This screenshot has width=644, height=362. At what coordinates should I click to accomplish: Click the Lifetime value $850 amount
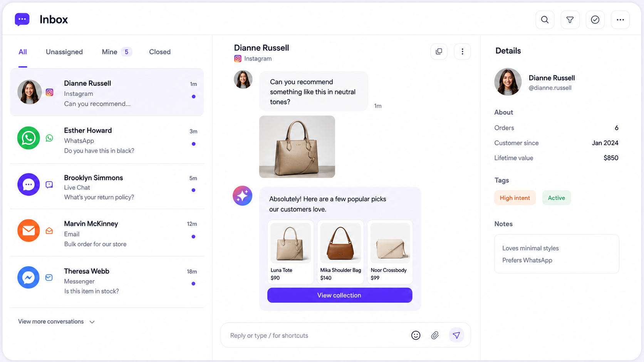coord(611,158)
